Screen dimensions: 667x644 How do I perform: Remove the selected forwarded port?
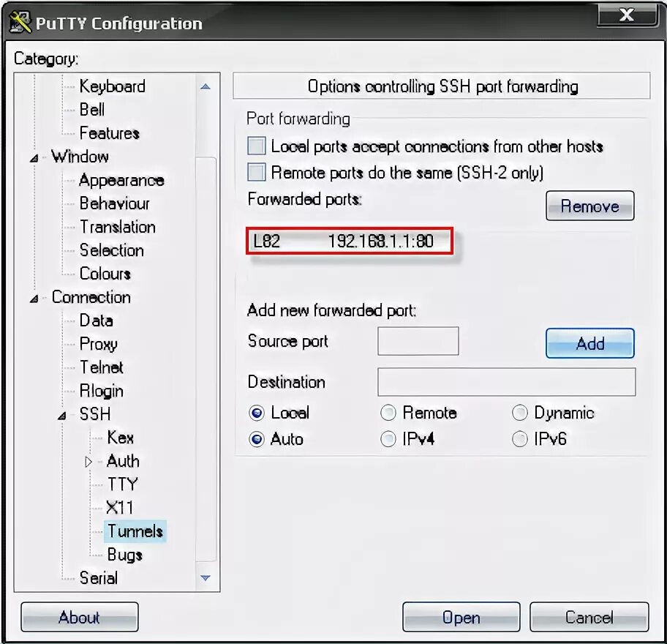590,206
